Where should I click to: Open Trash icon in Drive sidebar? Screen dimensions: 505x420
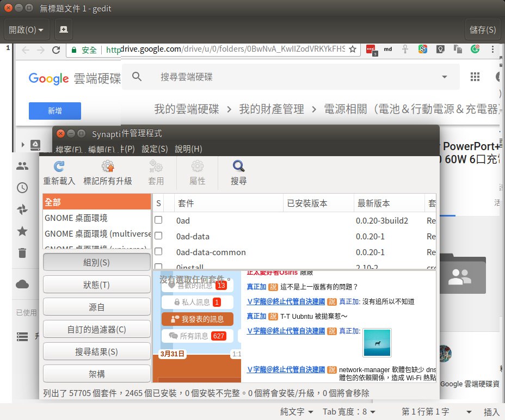22,253
